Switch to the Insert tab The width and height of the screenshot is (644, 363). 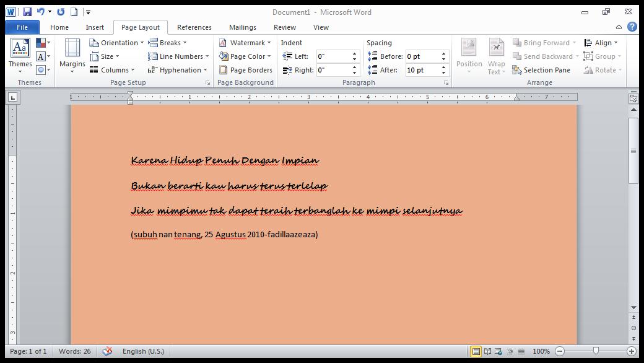pos(95,27)
